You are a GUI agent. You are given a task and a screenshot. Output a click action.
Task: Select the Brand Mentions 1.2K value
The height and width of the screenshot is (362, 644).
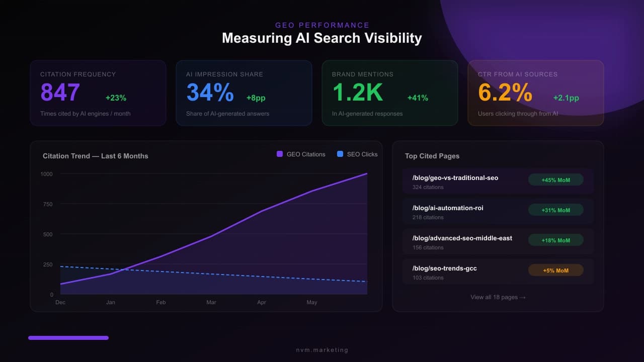(x=358, y=93)
